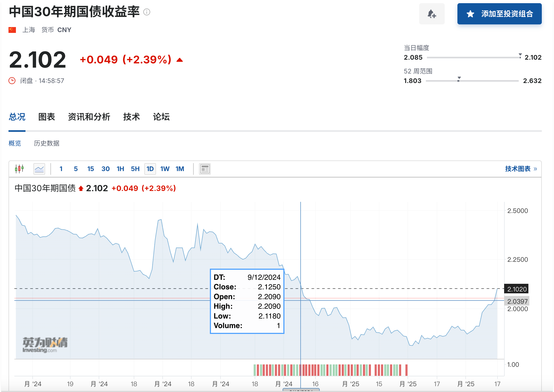Go to the 资讯和分析 tab
This screenshot has height=392, width=554.
(89, 117)
